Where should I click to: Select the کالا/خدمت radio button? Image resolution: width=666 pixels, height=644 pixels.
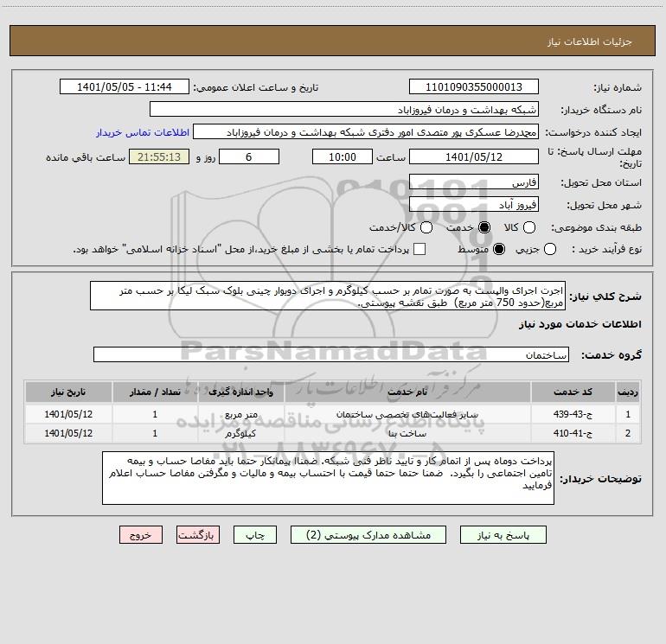coord(426,227)
